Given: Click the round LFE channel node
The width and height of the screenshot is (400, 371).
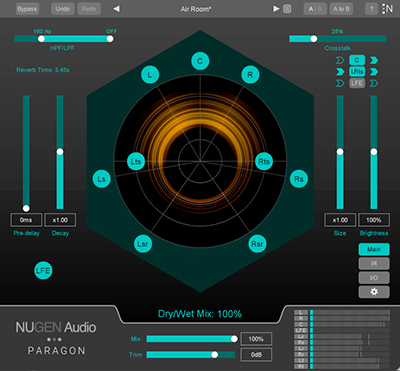Looking at the screenshot, I should point(43,271).
